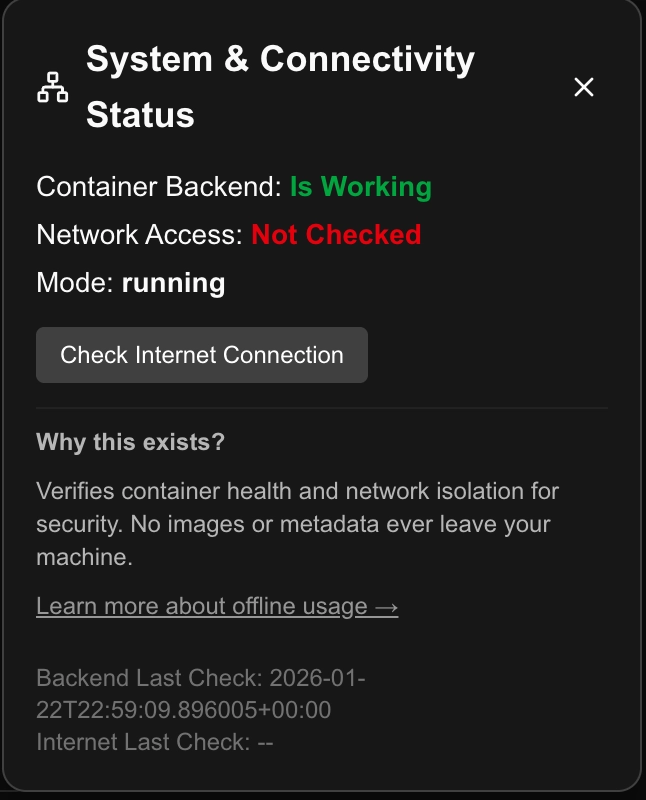Click the green Is Working status text
This screenshot has width=646, height=800.
360,186
